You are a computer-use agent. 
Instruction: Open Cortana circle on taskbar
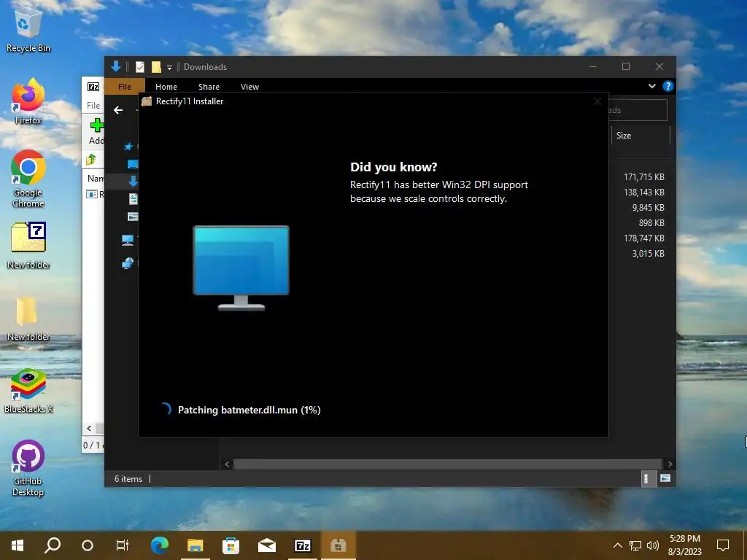coord(88,545)
